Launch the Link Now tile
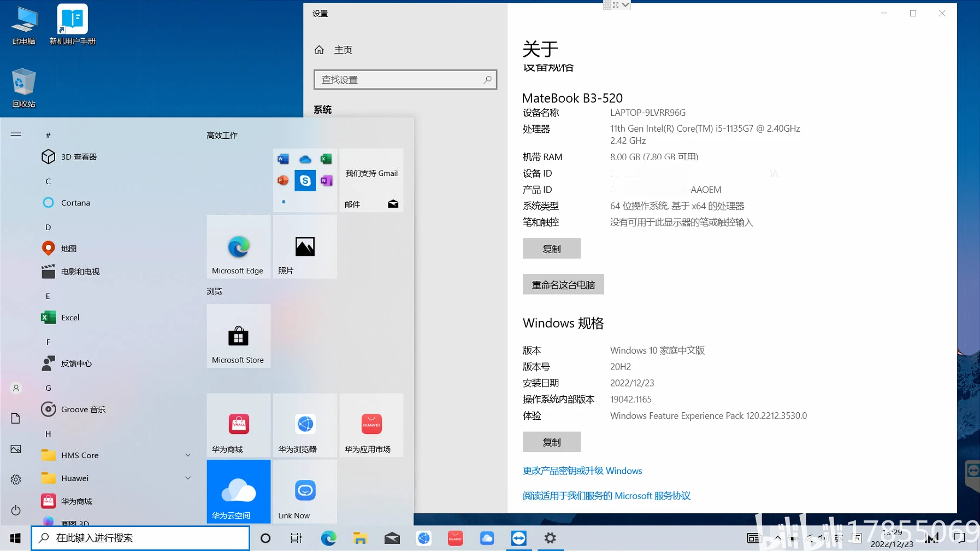The image size is (980, 551). (304, 491)
